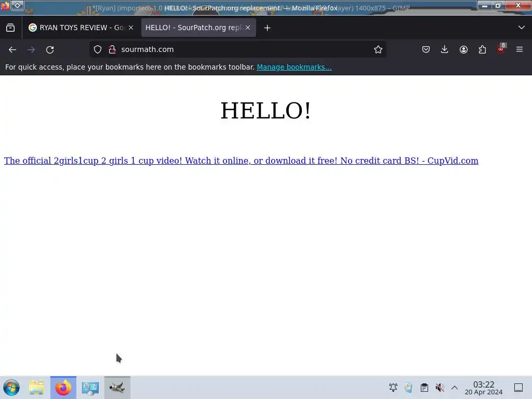Open the system settings taskbar icon
Image resolution: width=532 pixels, height=399 pixels.
[x=90, y=388]
